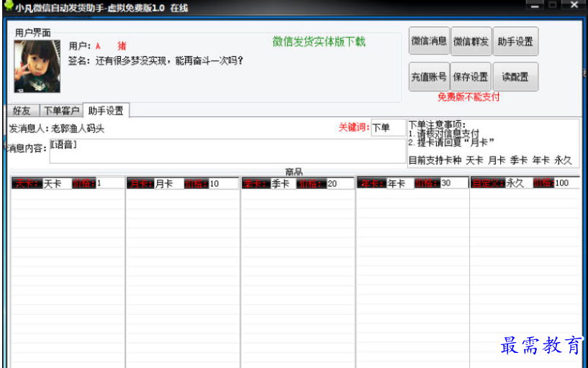Click the 消息内容 text box showing [语音]

[227, 151]
